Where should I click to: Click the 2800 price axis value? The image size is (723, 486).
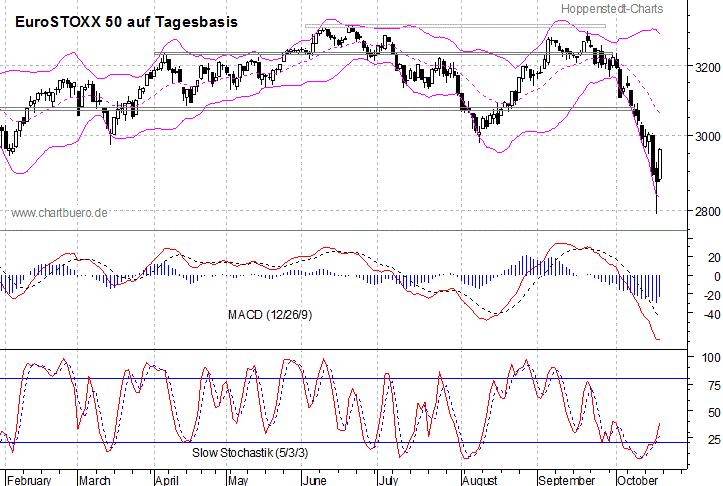pyautogui.click(x=707, y=211)
